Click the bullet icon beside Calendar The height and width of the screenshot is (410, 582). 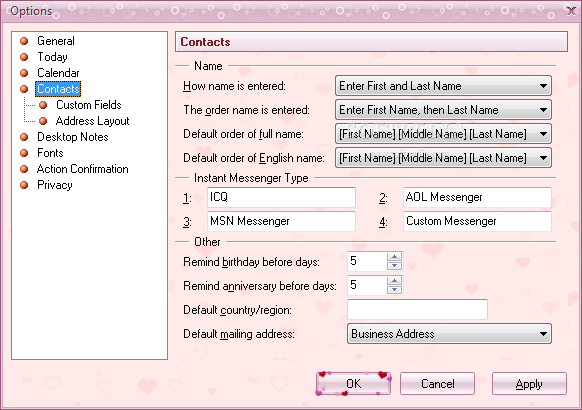24,73
